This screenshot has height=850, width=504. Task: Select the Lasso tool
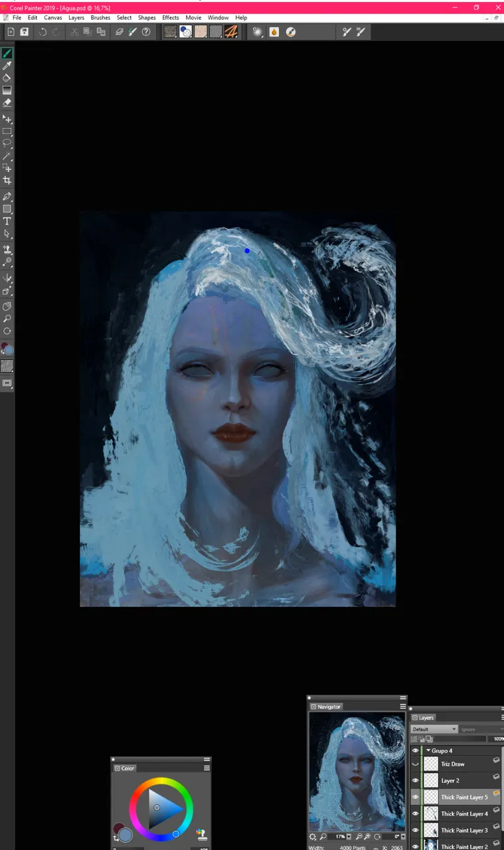point(7,143)
